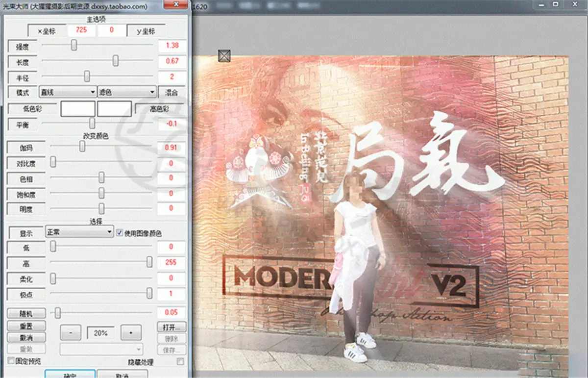This screenshot has height=378, width=588.
Task: Click the 长度 label button
Action: click(x=23, y=63)
